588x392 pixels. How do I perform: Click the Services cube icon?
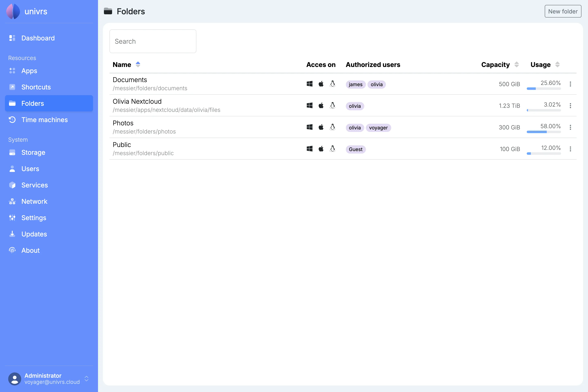[x=12, y=185]
